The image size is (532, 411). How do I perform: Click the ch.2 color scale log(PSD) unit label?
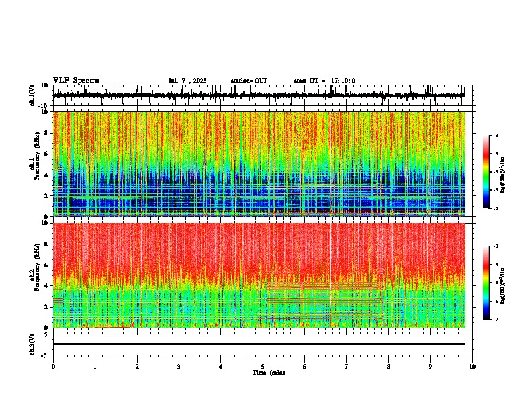503,285
